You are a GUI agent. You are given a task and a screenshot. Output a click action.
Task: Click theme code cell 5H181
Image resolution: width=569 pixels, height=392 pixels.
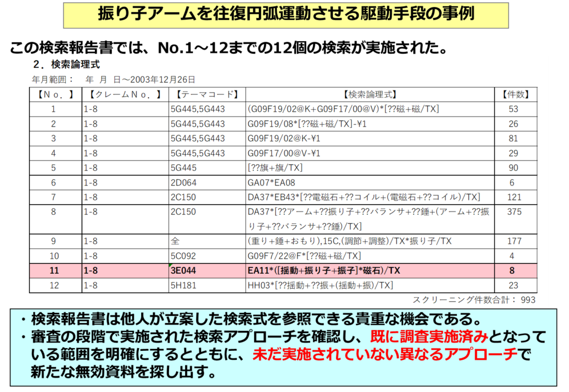pos(183,285)
